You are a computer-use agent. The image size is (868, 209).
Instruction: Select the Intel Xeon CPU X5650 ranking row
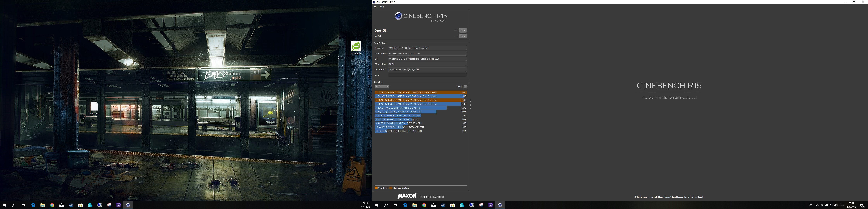420,108
